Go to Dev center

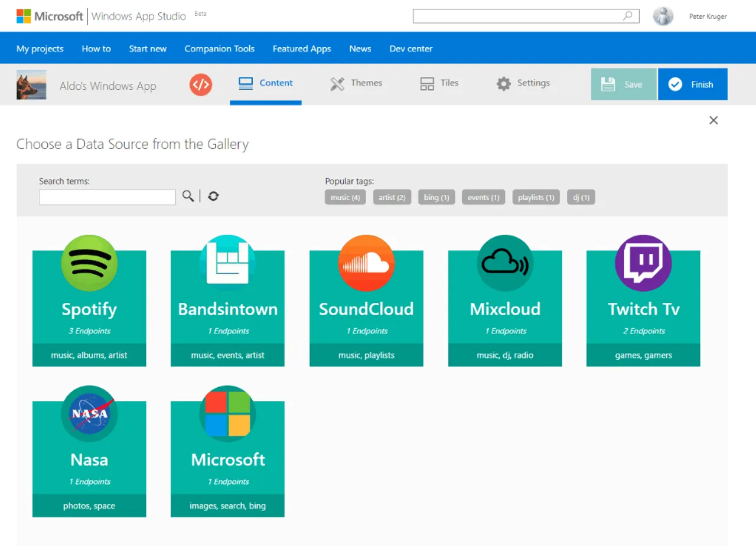point(411,48)
